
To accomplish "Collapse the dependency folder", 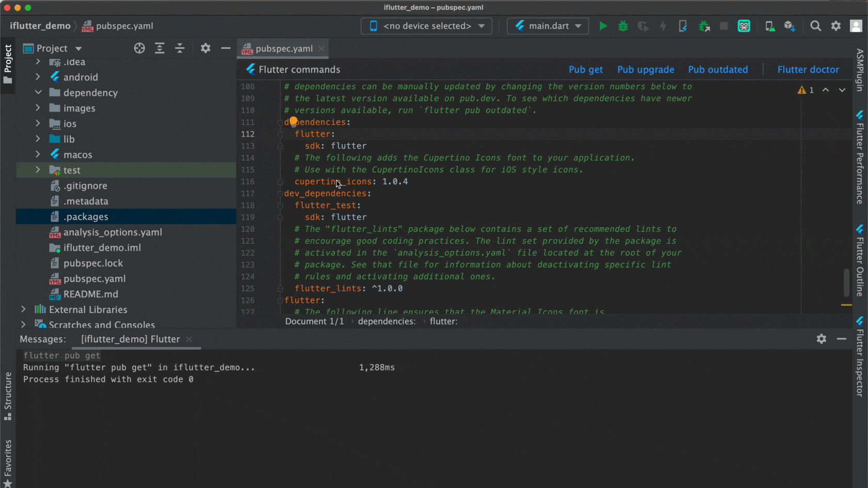I will 38,92.
